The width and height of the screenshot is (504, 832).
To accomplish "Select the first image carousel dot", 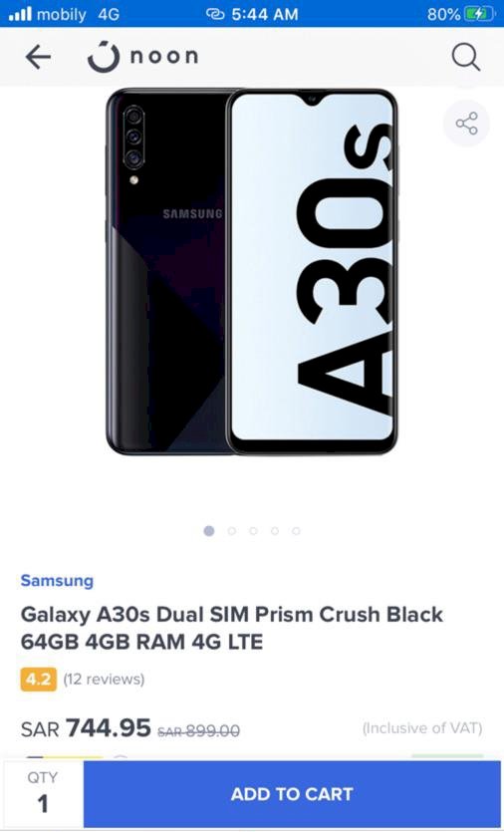I will [x=209, y=531].
